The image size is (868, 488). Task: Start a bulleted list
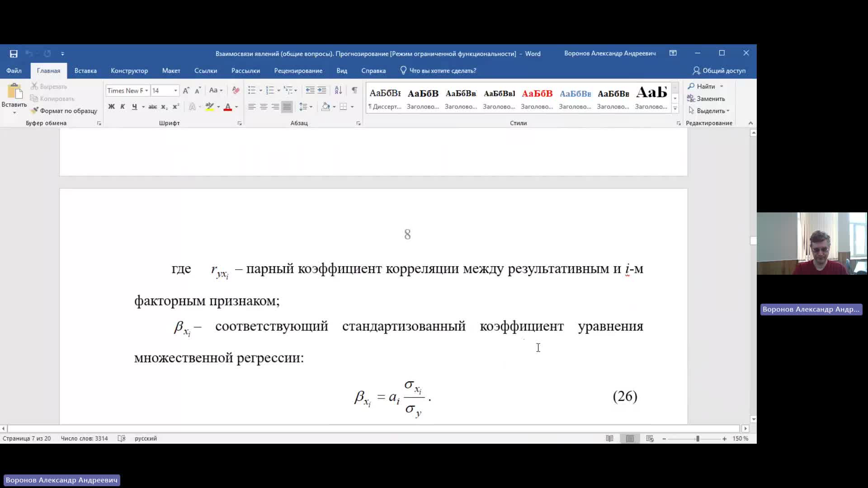click(x=252, y=90)
